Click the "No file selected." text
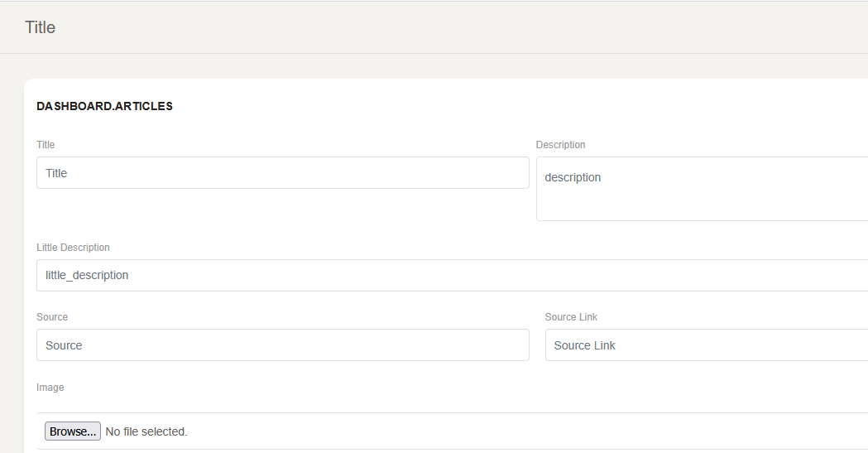Screen dimensions: 868x453 146,431
